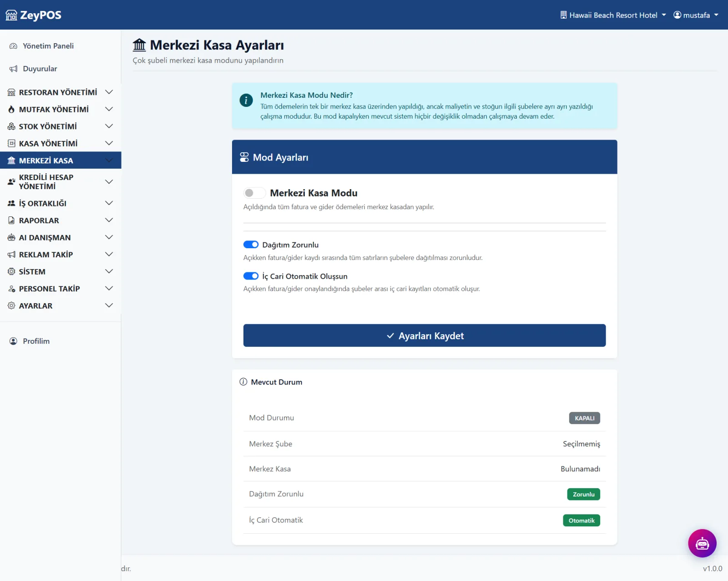Image resolution: width=728 pixels, height=581 pixels.
Task: Expand Raporlar chevron
Action: pyautogui.click(x=109, y=220)
